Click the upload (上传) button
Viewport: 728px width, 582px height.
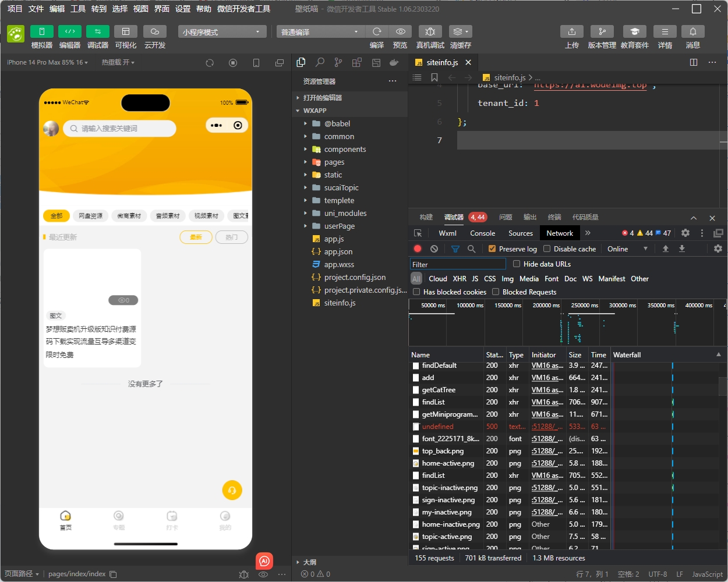coord(572,31)
